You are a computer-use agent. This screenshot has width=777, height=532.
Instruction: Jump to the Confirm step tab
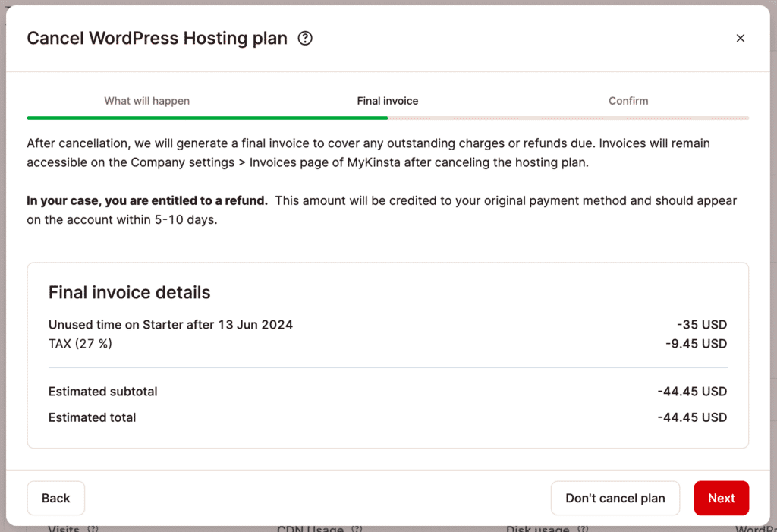pyautogui.click(x=628, y=101)
